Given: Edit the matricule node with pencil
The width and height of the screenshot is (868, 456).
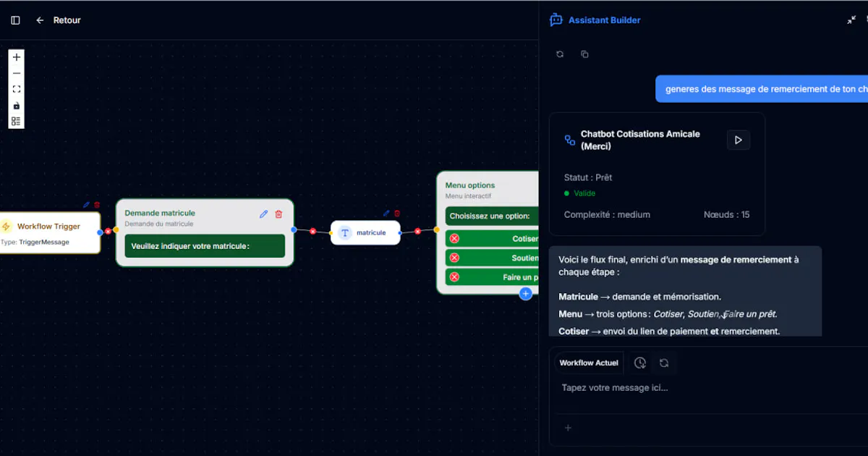Looking at the screenshot, I should pos(386,214).
